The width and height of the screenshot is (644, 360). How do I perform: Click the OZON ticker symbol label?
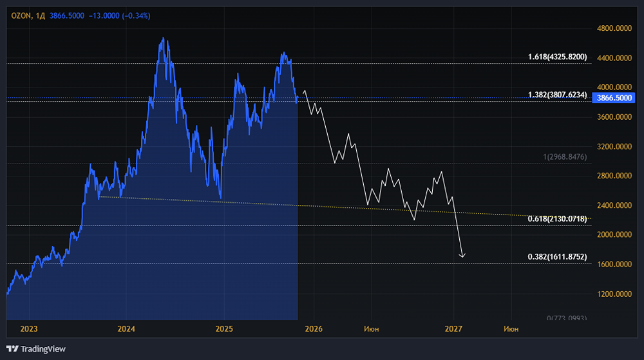(21, 16)
